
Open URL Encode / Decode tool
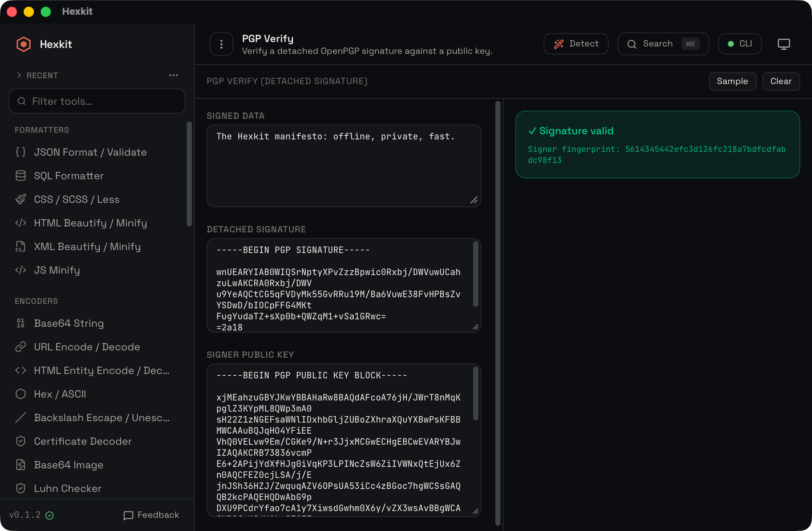[x=97, y=347]
